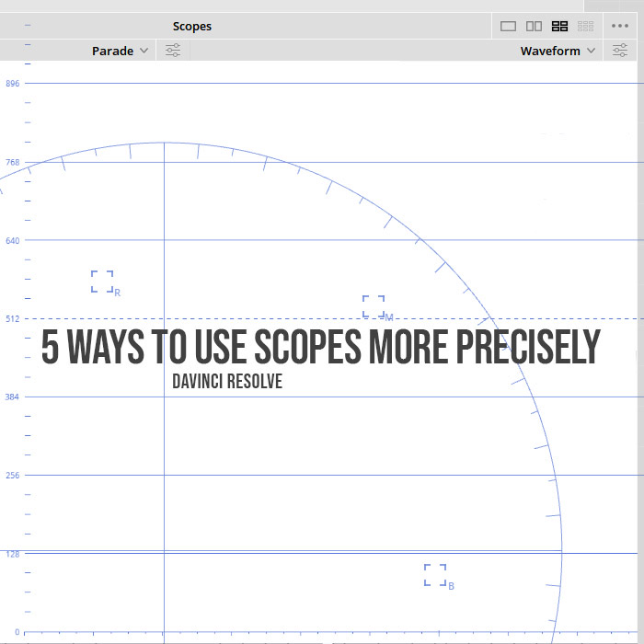This screenshot has height=644, width=644.
Task: Open the Scopes three-dot options menu
Action: (x=620, y=26)
